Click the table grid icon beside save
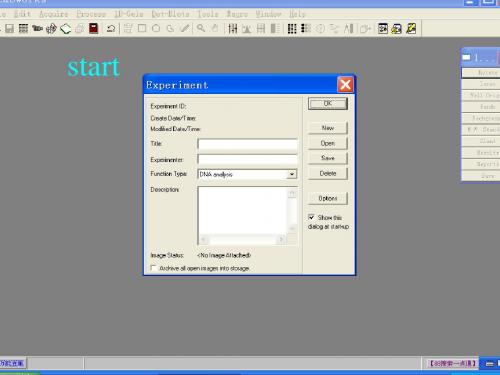This screenshot has height=375, width=500. [x=23, y=29]
